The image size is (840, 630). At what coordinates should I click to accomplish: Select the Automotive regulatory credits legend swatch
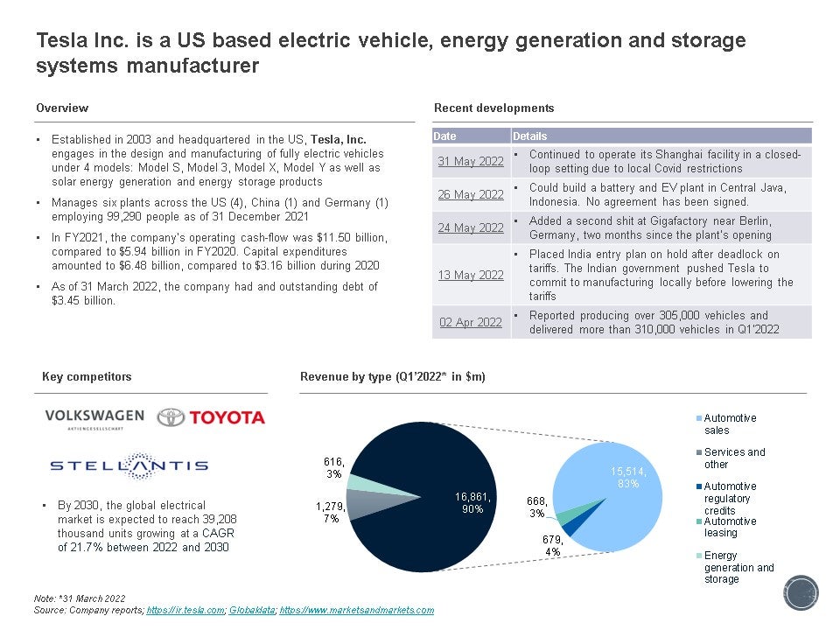click(x=698, y=486)
